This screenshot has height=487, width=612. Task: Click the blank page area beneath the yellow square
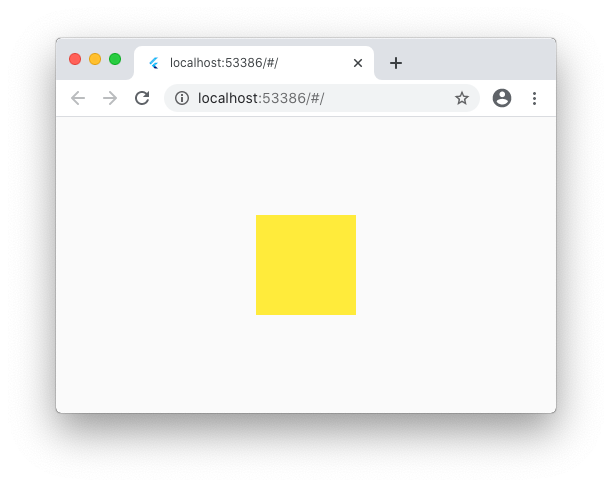(306, 363)
